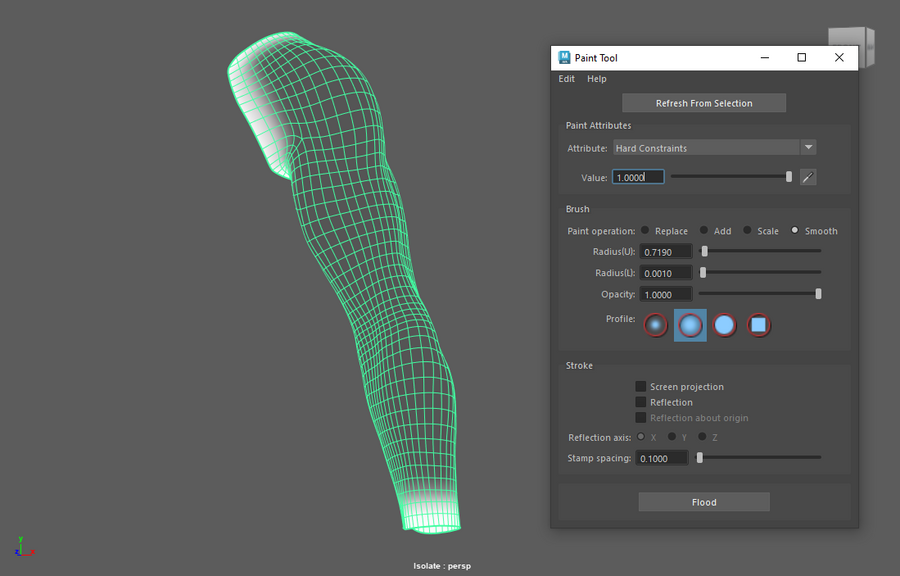This screenshot has width=900, height=576.
Task: Enable the Screen projection checkbox
Action: point(641,387)
